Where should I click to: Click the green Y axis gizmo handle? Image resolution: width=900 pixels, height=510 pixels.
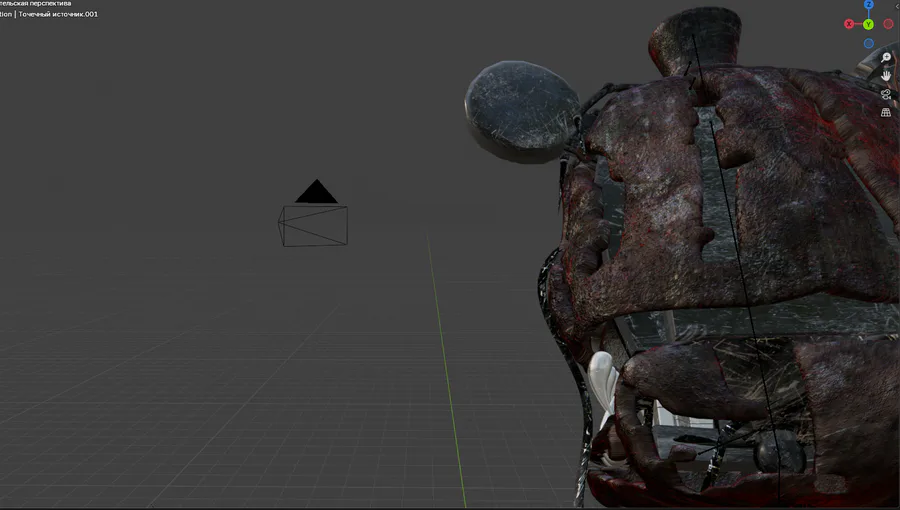pos(868,24)
